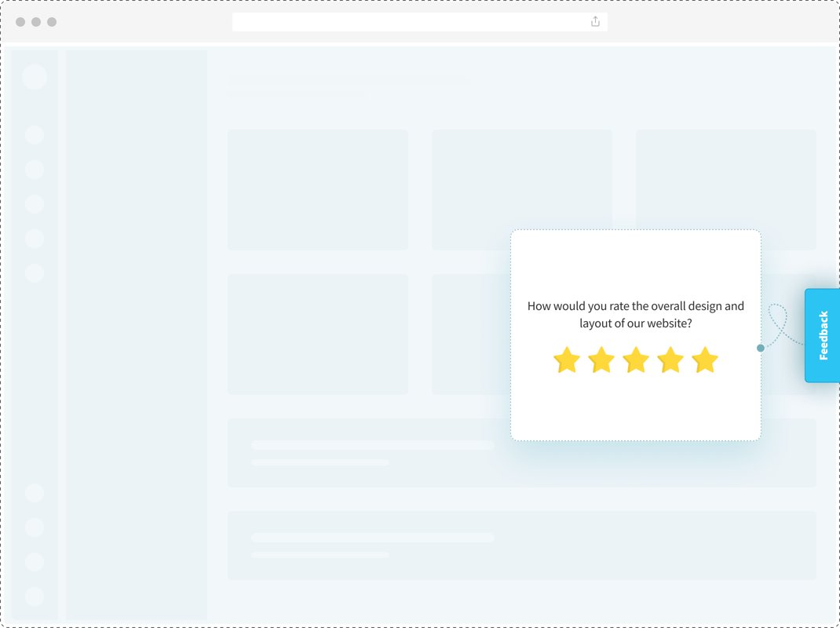Click the topmost icon in the lower sidebar group
The image size is (840, 628).
(x=35, y=492)
